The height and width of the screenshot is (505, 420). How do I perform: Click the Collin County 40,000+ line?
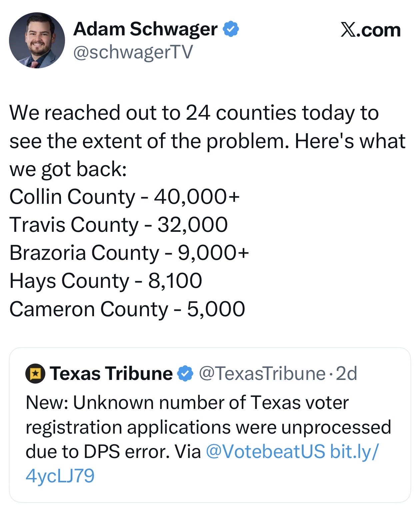coord(124,196)
